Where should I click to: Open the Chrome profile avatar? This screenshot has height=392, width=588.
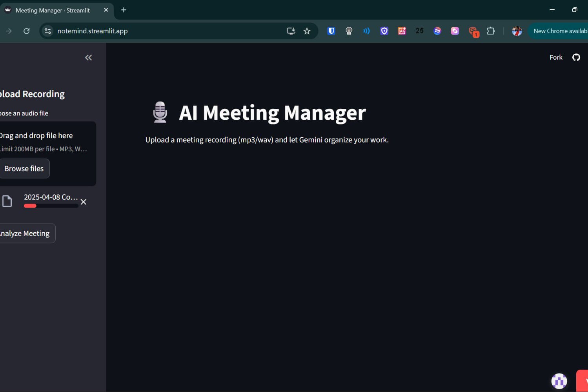[517, 31]
